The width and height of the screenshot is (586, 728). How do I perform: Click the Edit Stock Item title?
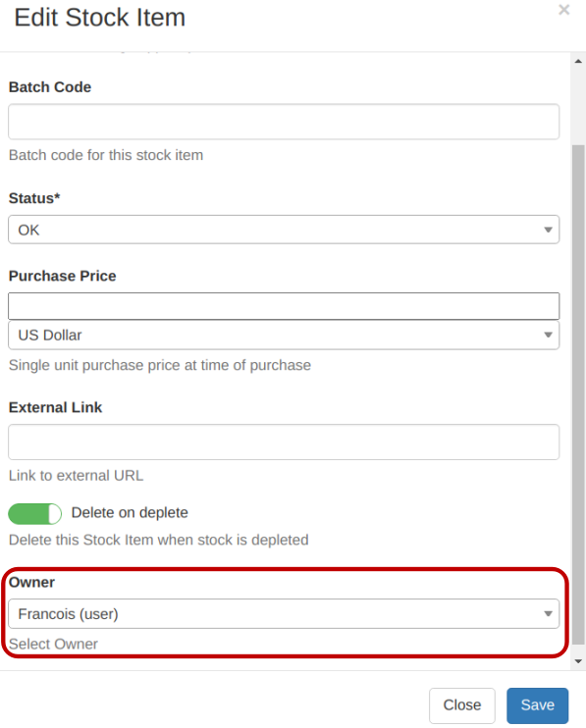100,18
